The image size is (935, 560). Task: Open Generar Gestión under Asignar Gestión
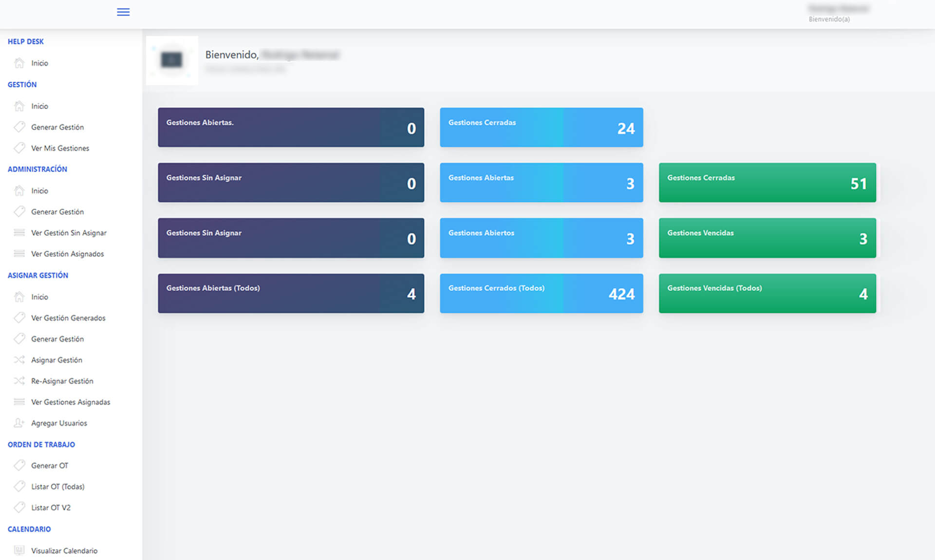(x=57, y=338)
